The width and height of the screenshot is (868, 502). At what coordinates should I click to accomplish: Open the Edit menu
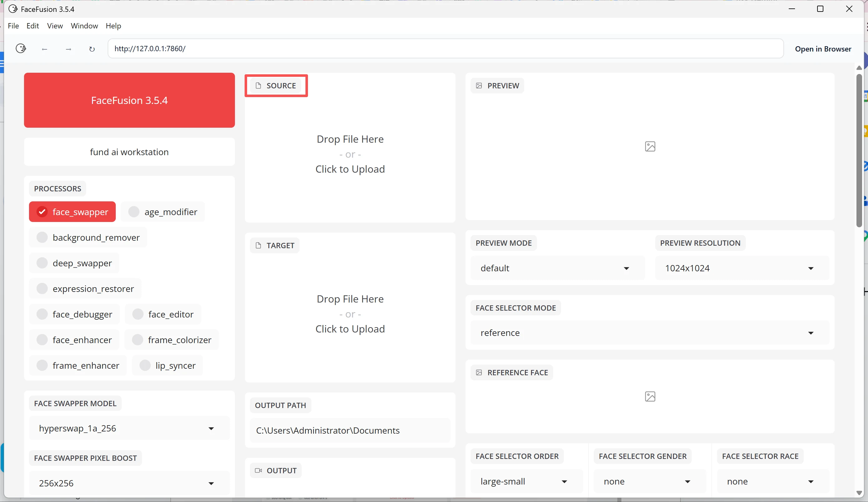coord(33,26)
